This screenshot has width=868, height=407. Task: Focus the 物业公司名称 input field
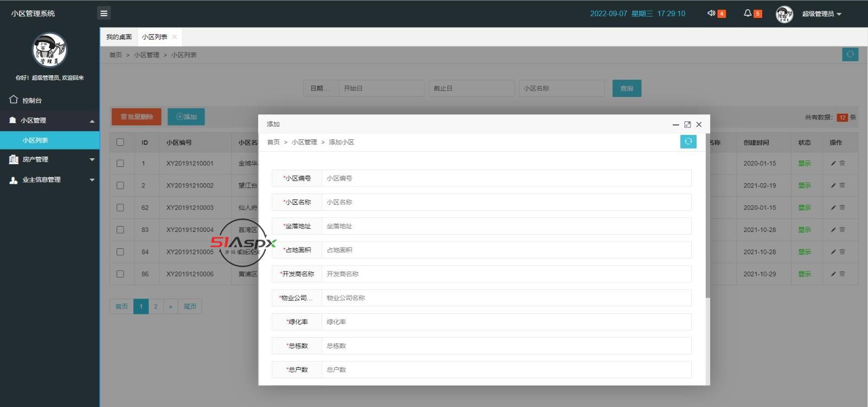pyautogui.click(x=507, y=298)
